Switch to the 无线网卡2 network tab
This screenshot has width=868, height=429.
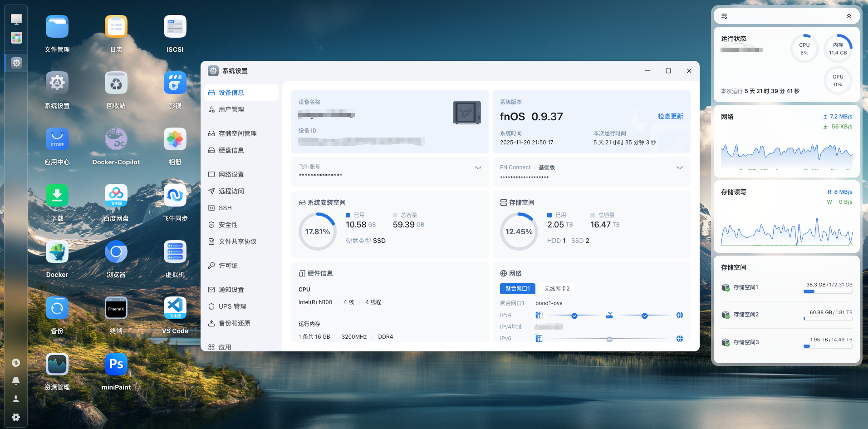point(557,289)
